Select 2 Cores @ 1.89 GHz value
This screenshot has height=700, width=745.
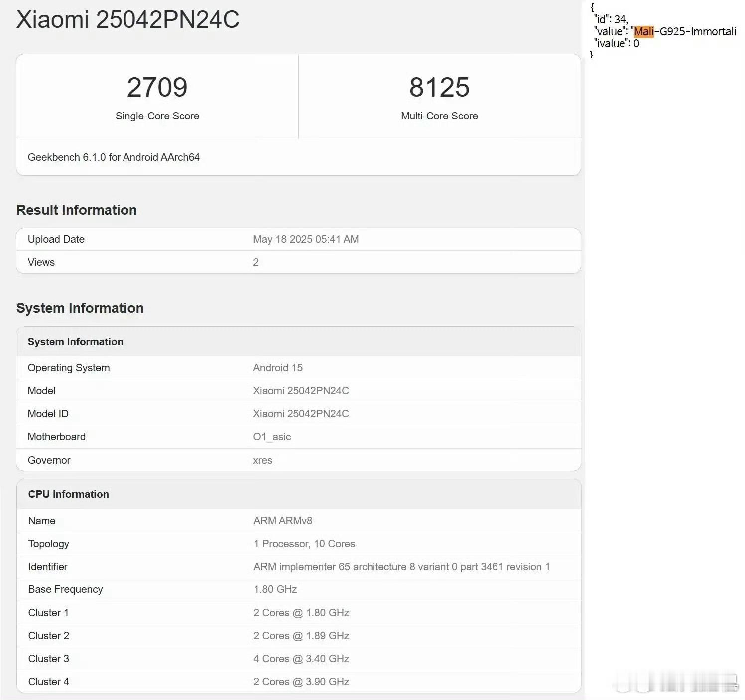click(x=301, y=636)
